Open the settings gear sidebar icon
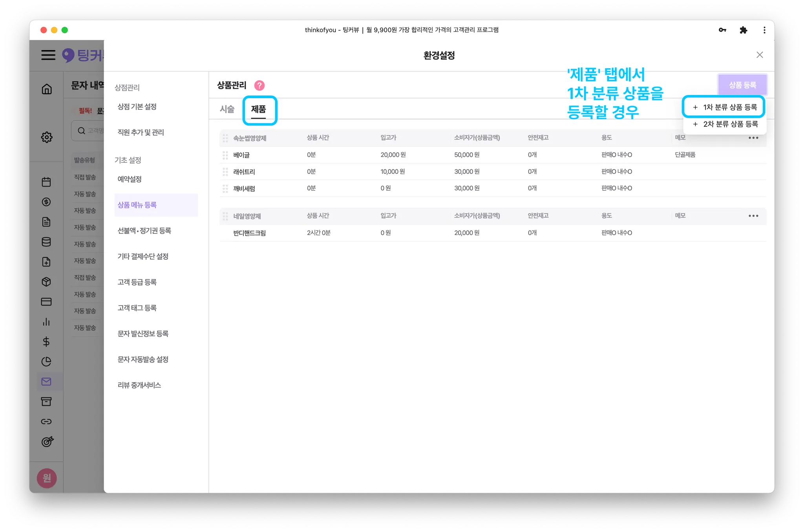The image size is (804, 532). point(47,137)
